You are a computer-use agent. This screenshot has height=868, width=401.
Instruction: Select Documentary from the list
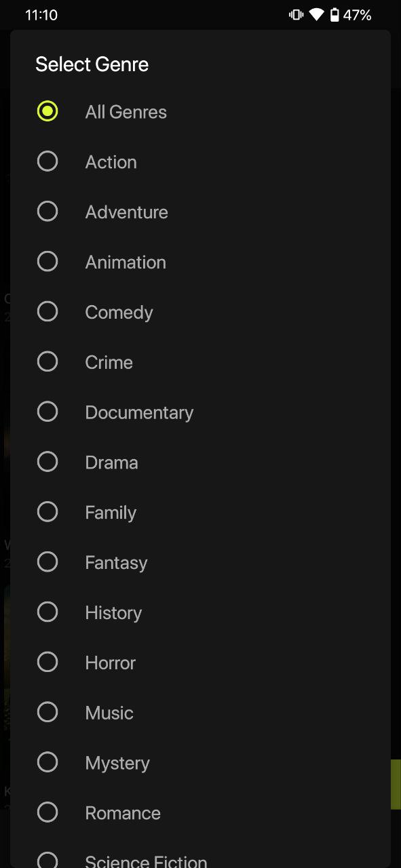click(x=47, y=411)
